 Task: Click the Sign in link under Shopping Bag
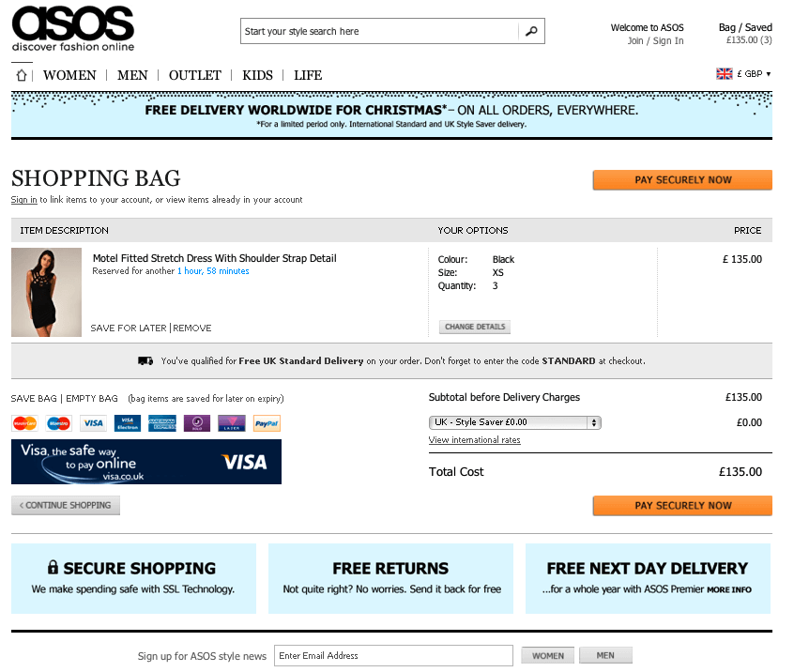[x=23, y=200]
